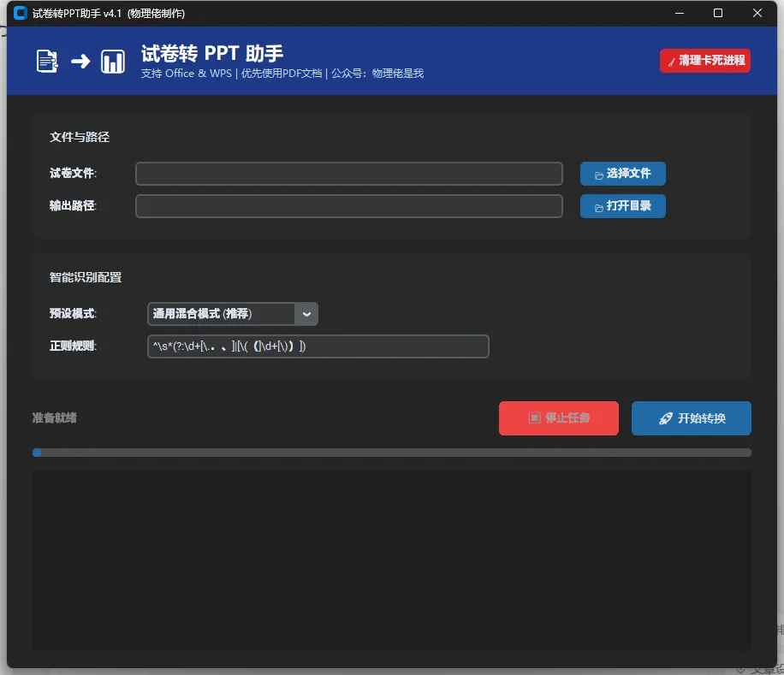Screen dimensions: 784x675
Task: Click the empty log output area
Action: coord(391,560)
